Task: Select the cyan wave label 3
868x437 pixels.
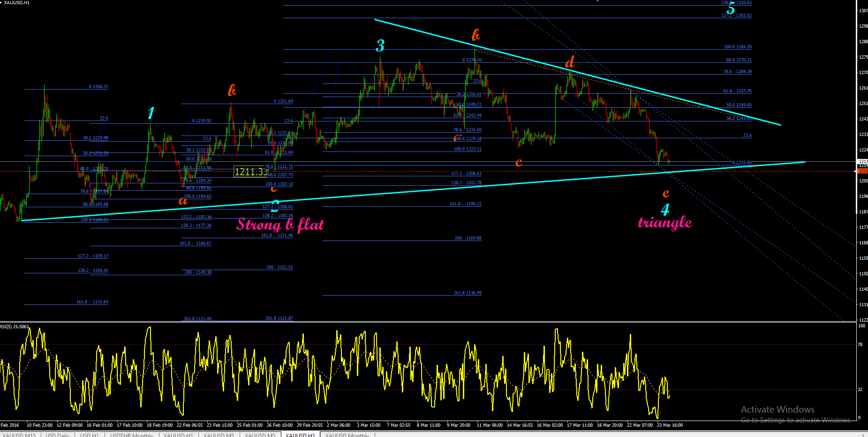Action: (380, 45)
